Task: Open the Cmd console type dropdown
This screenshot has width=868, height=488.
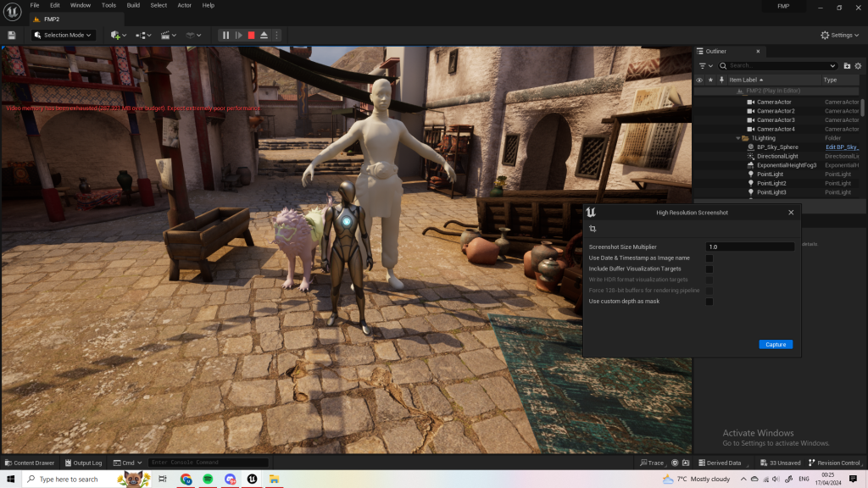Action: [127, 463]
